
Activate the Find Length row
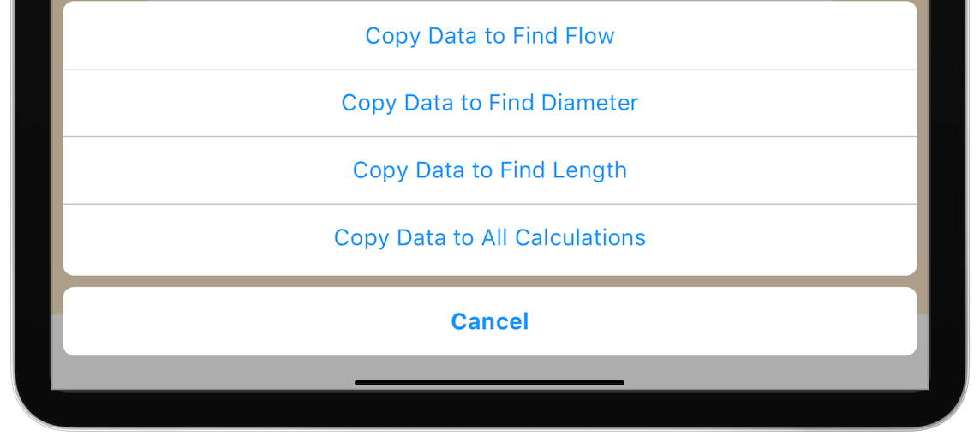489,170
